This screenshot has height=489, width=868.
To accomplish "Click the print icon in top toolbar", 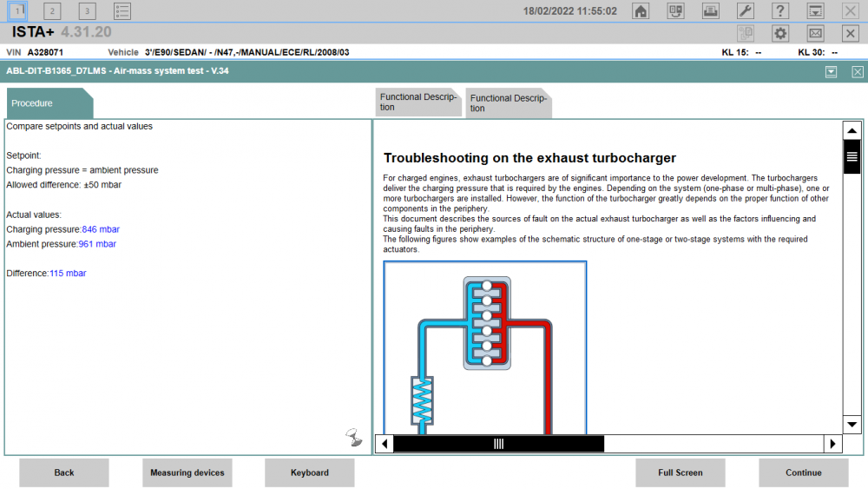I will pyautogui.click(x=710, y=10).
